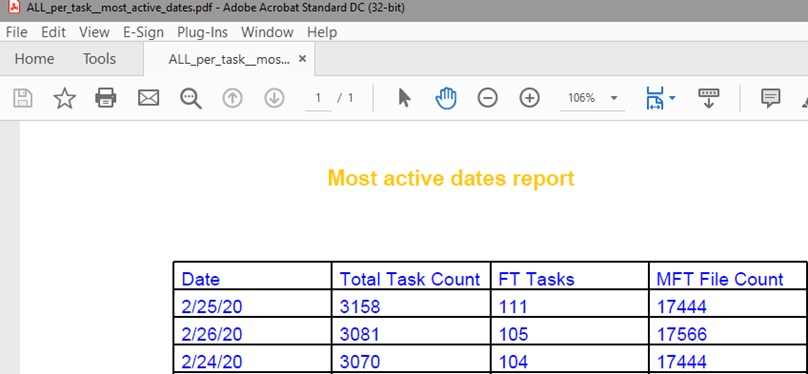808x374 pixels.
Task: Expand the page fit options arrow
Action: click(x=672, y=98)
